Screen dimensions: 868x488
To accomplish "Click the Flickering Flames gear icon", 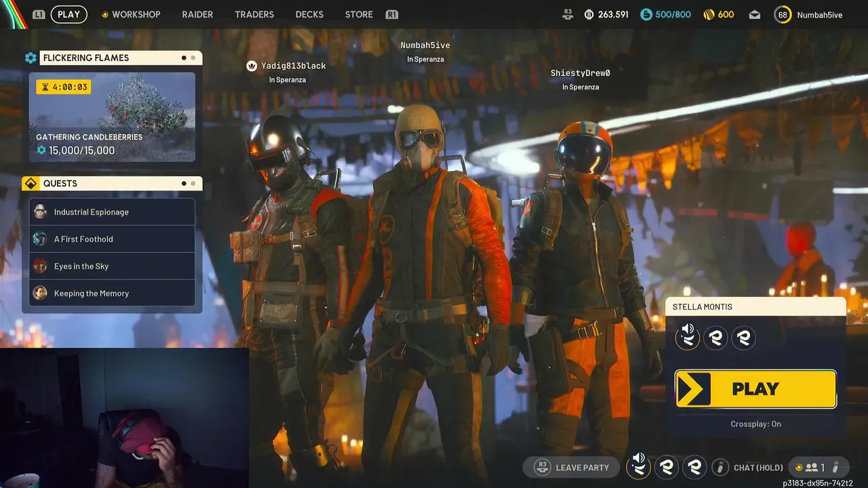I will pos(31,58).
